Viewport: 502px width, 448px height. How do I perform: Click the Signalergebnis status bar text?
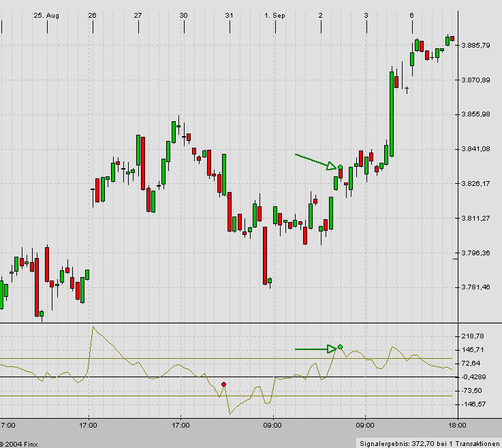coord(428,443)
